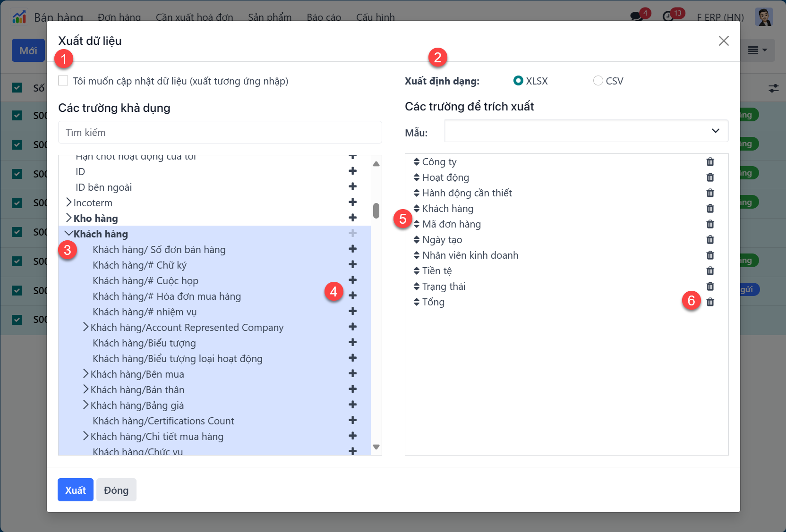Screen dimensions: 786x532
Task: Delete Nhân viên kinh doanh field
Action: [710, 255]
